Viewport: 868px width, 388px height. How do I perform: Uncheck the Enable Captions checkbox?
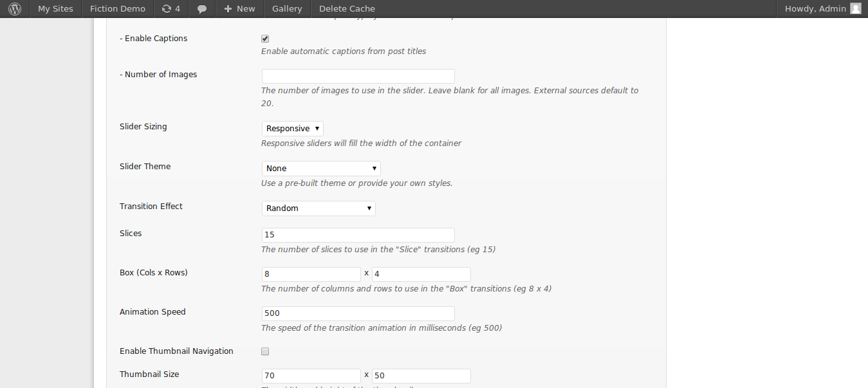(265, 39)
